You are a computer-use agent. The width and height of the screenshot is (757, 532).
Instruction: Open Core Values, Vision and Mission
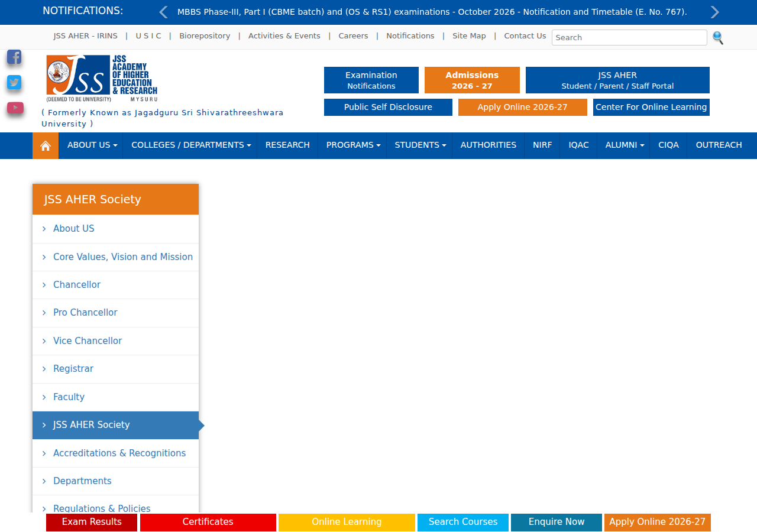[x=116, y=257]
